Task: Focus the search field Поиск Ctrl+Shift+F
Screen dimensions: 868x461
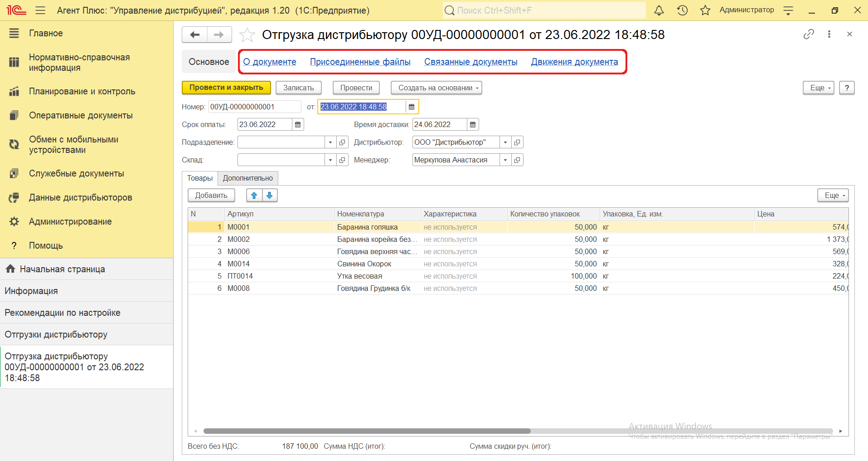Action: pyautogui.click(x=544, y=10)
